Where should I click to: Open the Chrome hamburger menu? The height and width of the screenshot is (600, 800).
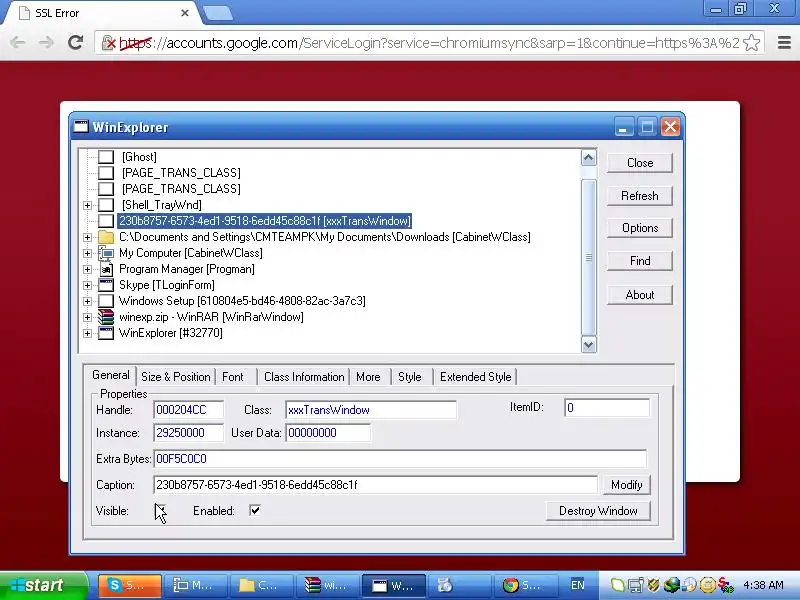point(784,42)
